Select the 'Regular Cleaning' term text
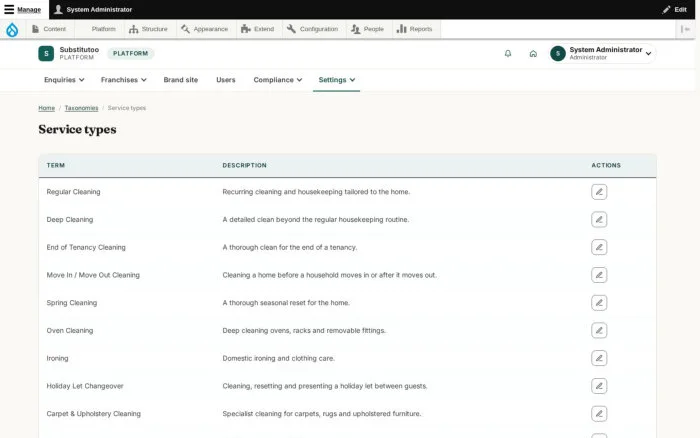 [x=73, y=192]
